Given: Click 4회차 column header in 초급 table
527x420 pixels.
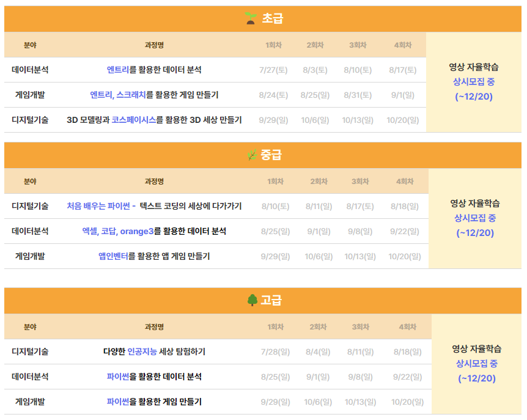Looking at the screenshot, I should click(403, 45).
